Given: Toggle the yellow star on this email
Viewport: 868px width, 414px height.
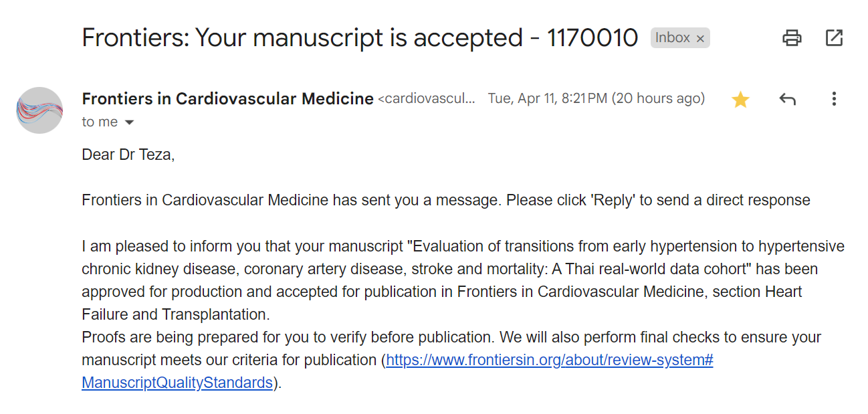Looking at the screenshot, I should (740, 100).
